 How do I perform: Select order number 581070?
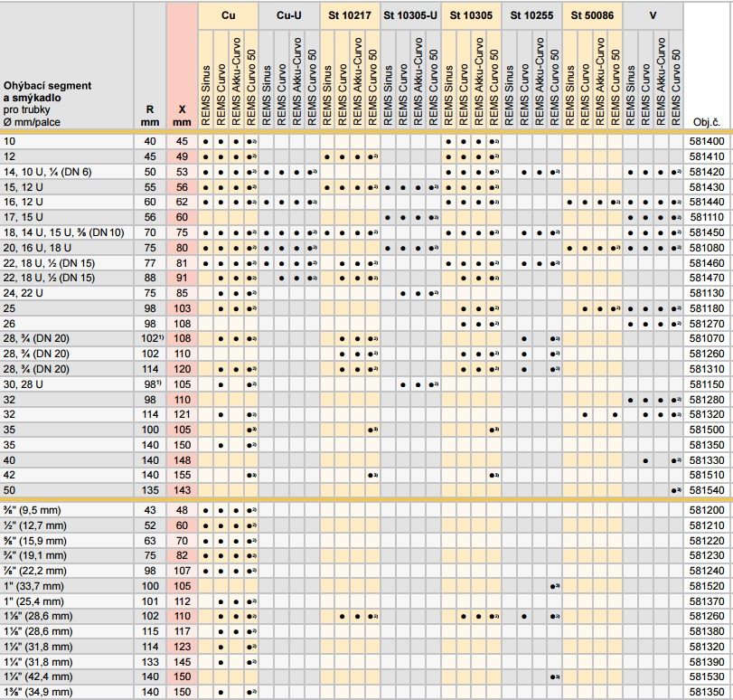(x=707, y=338)
